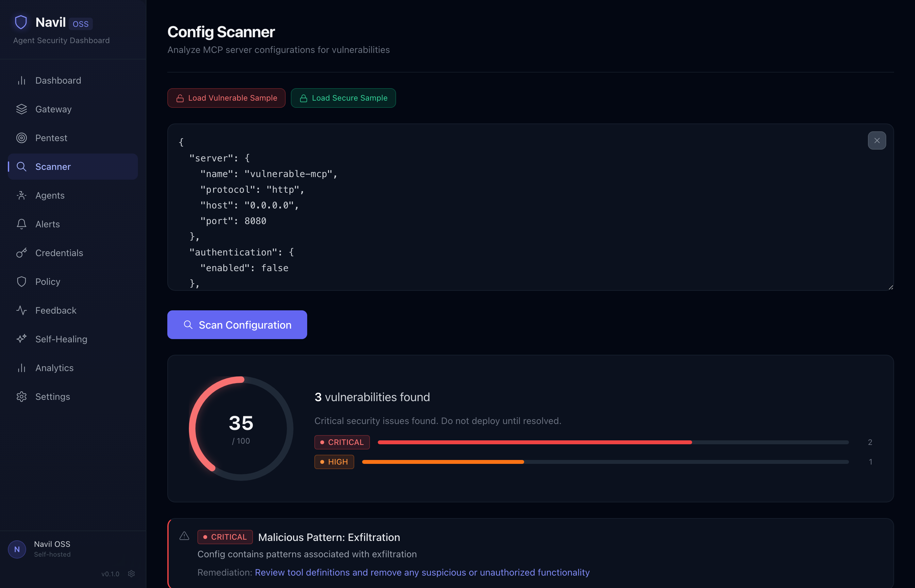Navigate to Dashboard in the sidebar
Viewport: 915px width, 588px height.
(x=58, y=80)
